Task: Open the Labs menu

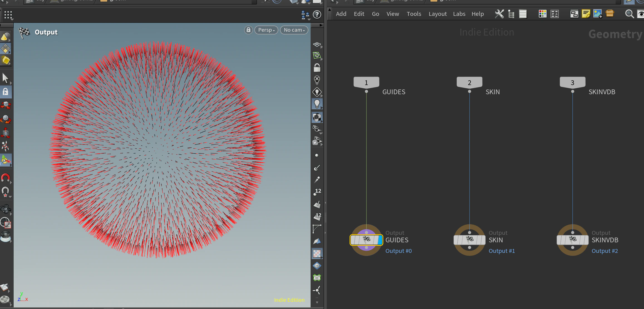Action: coord(459,14)
